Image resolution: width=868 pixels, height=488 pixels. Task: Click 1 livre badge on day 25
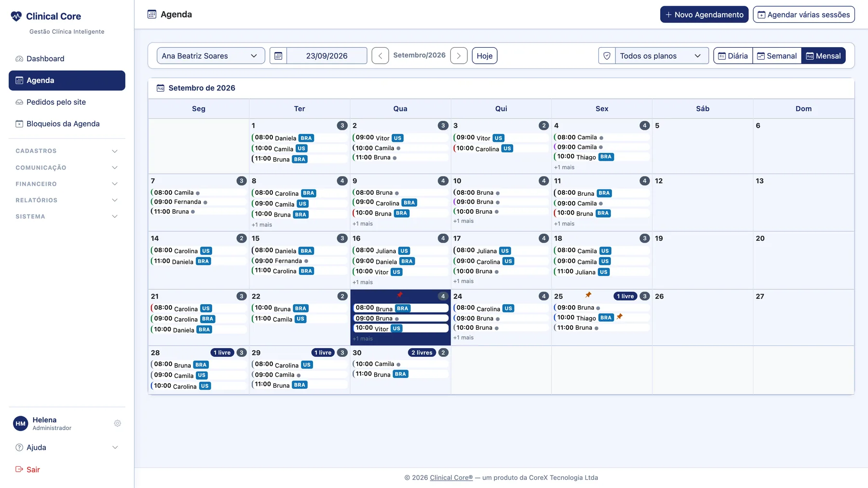pos(625,296)
